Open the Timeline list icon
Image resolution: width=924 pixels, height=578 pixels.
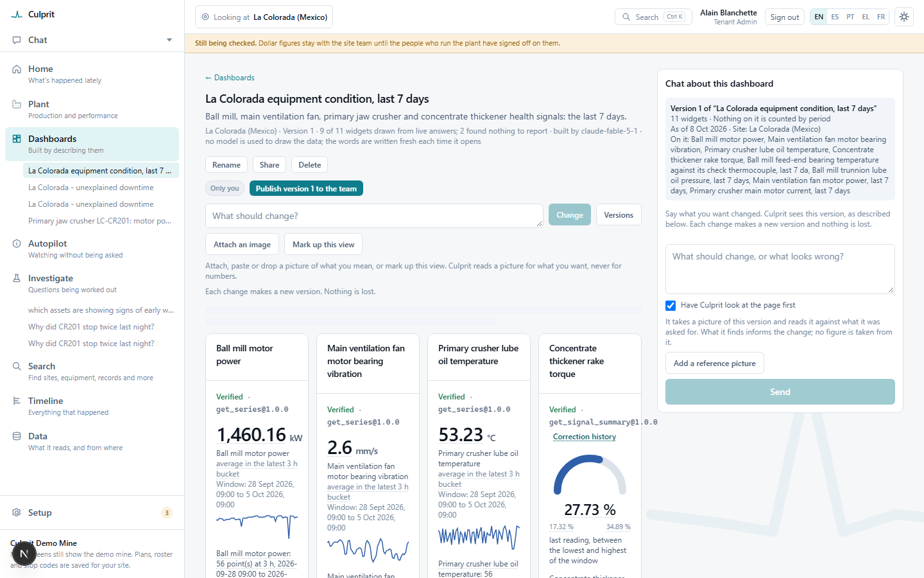click(x=17, y=401)
